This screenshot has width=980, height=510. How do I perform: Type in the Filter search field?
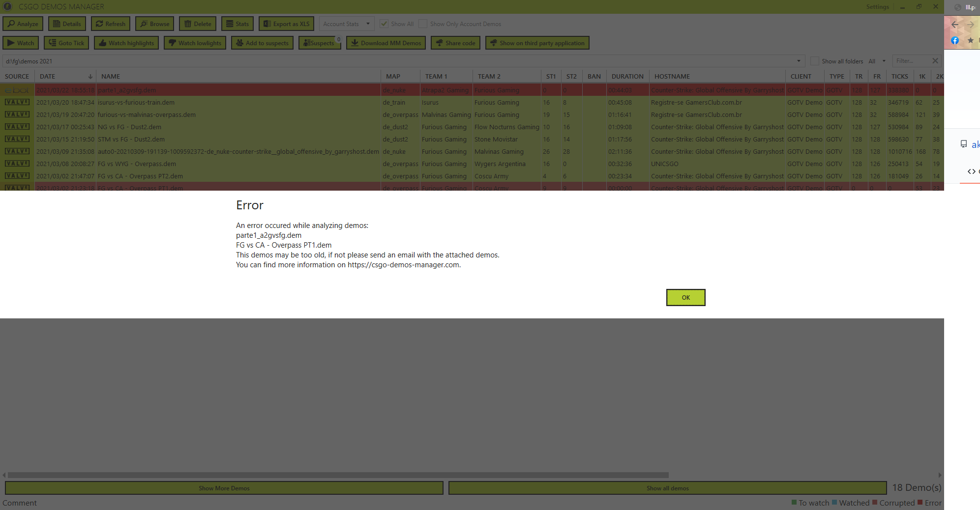912,61
